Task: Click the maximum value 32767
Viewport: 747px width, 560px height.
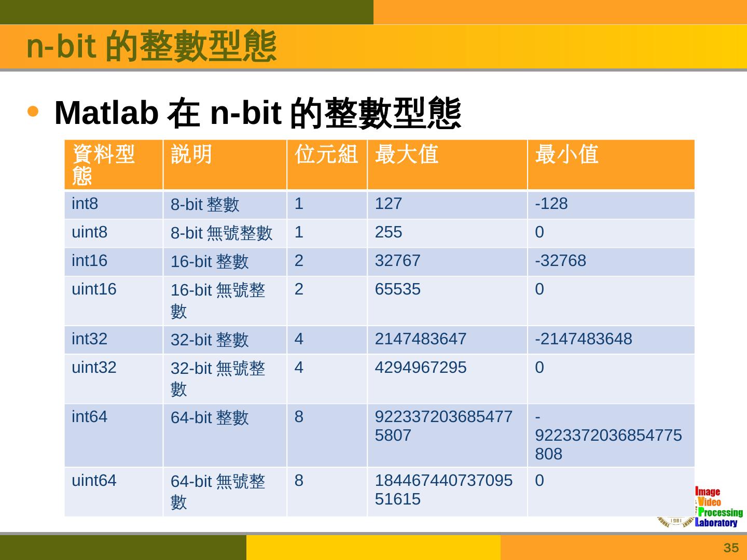Action: (398, 261)
